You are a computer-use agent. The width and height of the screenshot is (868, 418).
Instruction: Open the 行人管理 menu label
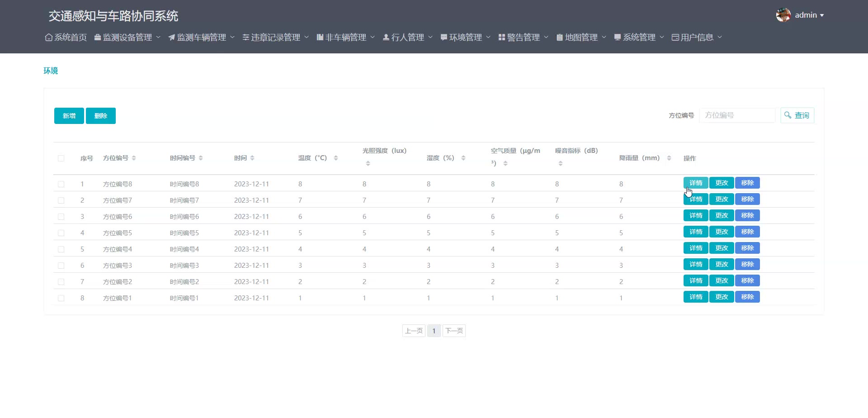coord(408,38)
